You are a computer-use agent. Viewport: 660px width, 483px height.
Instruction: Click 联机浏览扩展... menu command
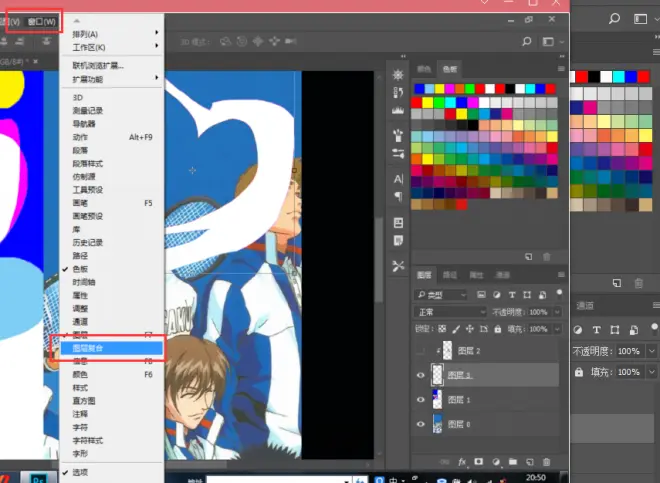pyautogui.click(x=98, y=66)
